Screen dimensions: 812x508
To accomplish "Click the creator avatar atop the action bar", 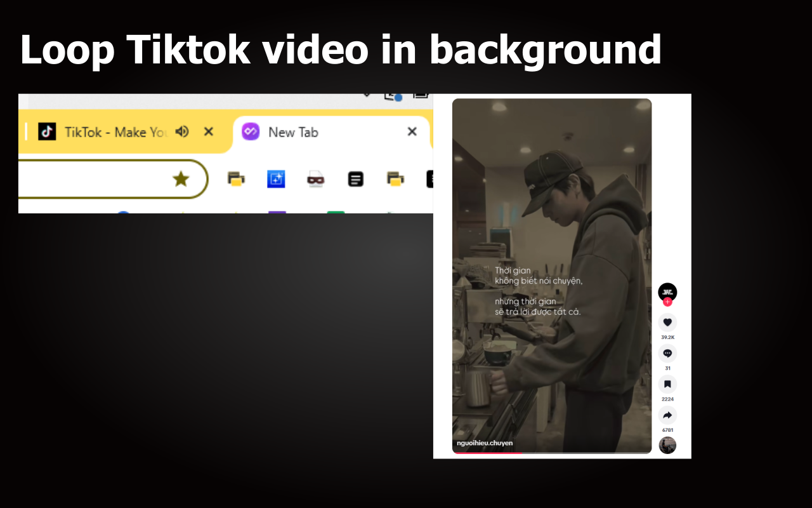I will [x=667, y=293].
